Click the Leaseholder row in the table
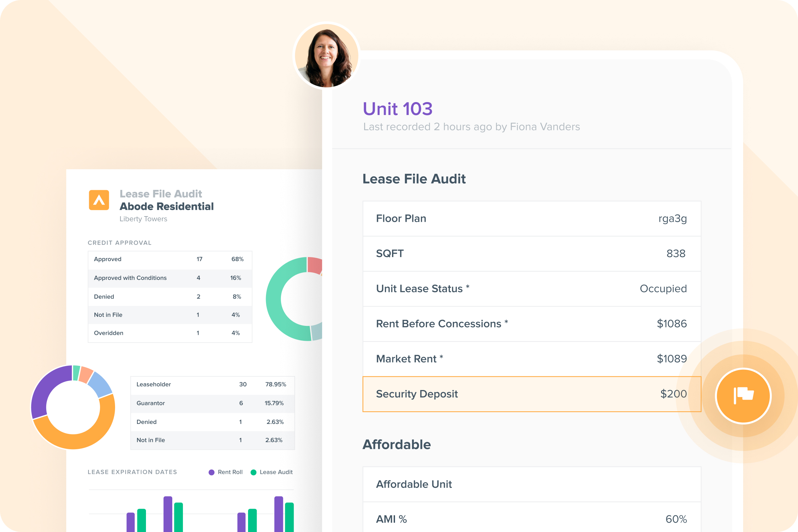 [x=212, y=384]
